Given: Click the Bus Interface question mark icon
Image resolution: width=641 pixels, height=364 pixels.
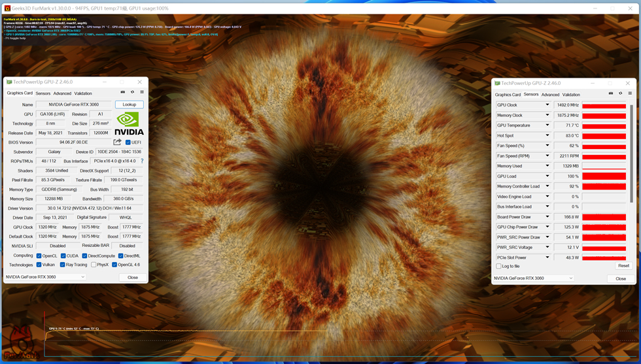Looking at the screenshot, I should (142, 161).
